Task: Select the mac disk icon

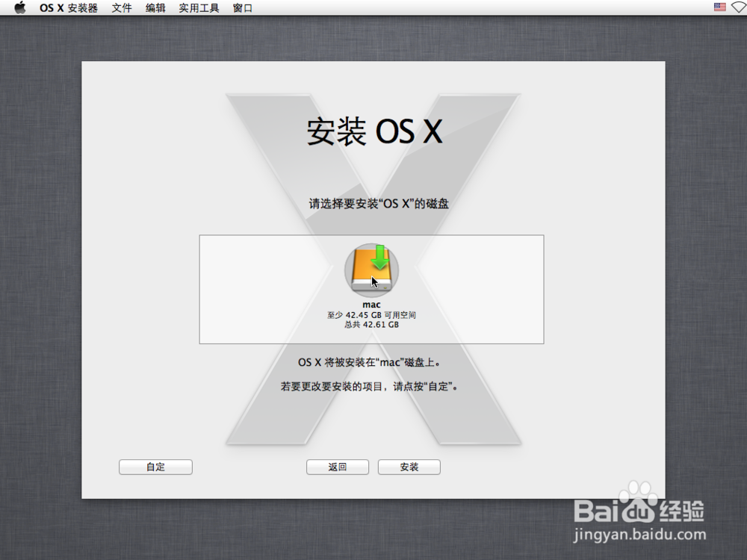Action: coord(371,270)
